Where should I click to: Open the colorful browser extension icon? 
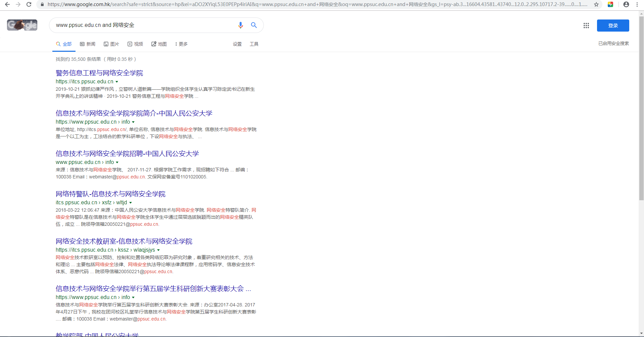point(610,4)
